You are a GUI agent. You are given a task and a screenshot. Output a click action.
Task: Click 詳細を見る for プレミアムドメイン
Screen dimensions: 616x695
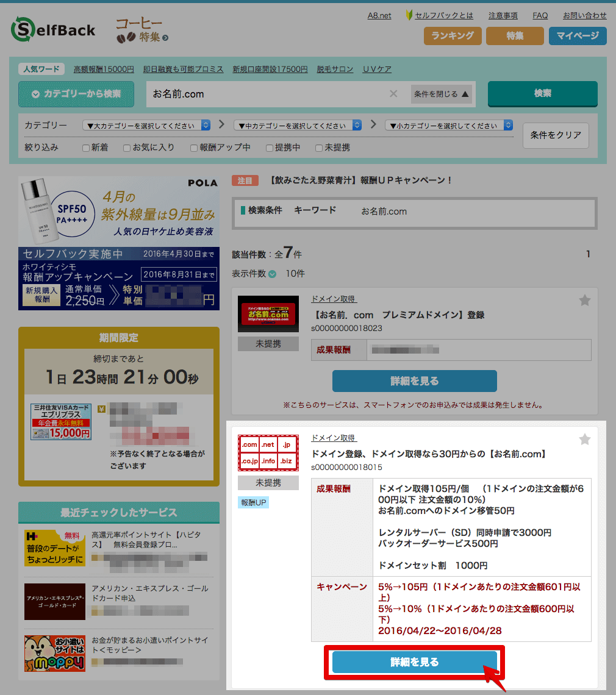tap(415, 381)
